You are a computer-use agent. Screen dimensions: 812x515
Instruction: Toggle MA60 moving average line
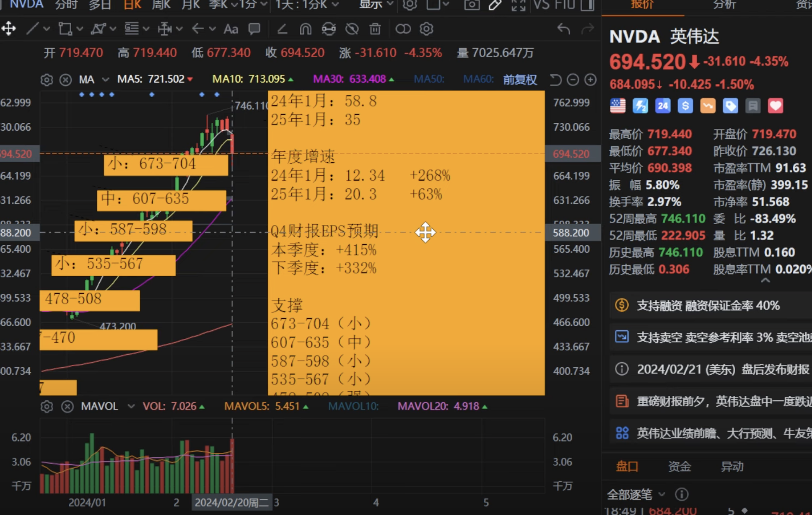pyautogui.click(x=478, y=79)
